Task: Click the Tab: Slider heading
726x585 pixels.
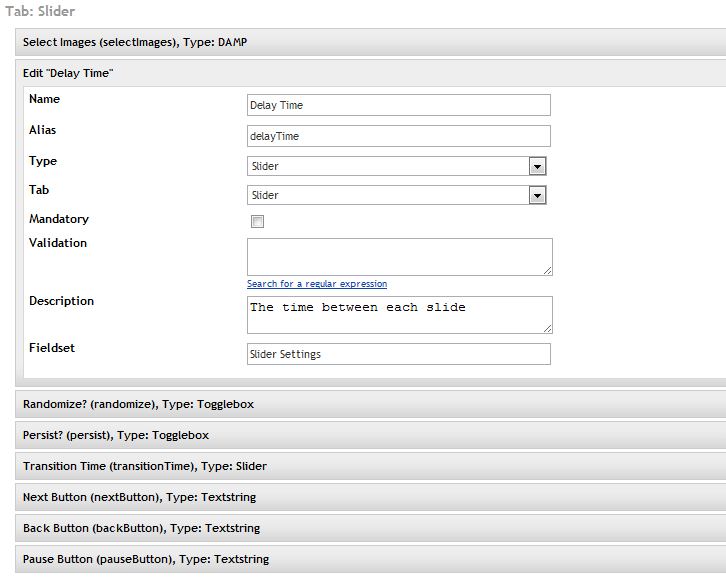Action: (x=40, y=11)
